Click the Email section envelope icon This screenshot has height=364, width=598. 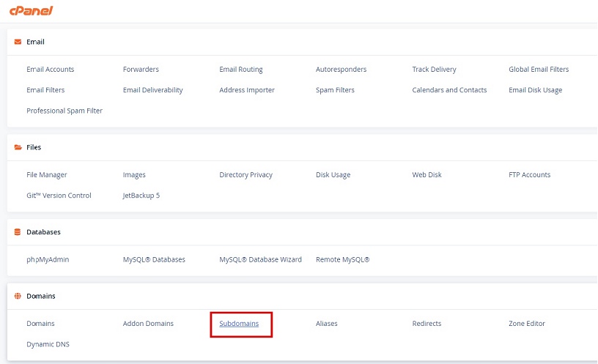(x=18, y=42)
